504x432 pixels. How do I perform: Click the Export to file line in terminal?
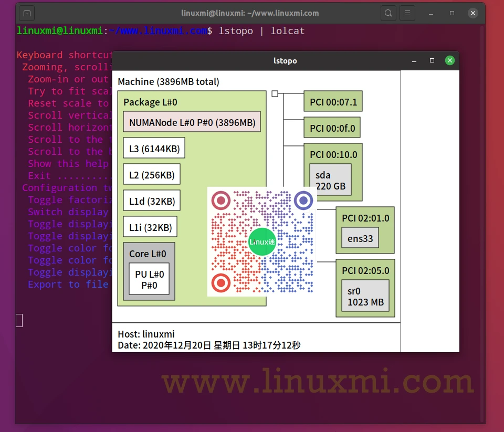68,284
